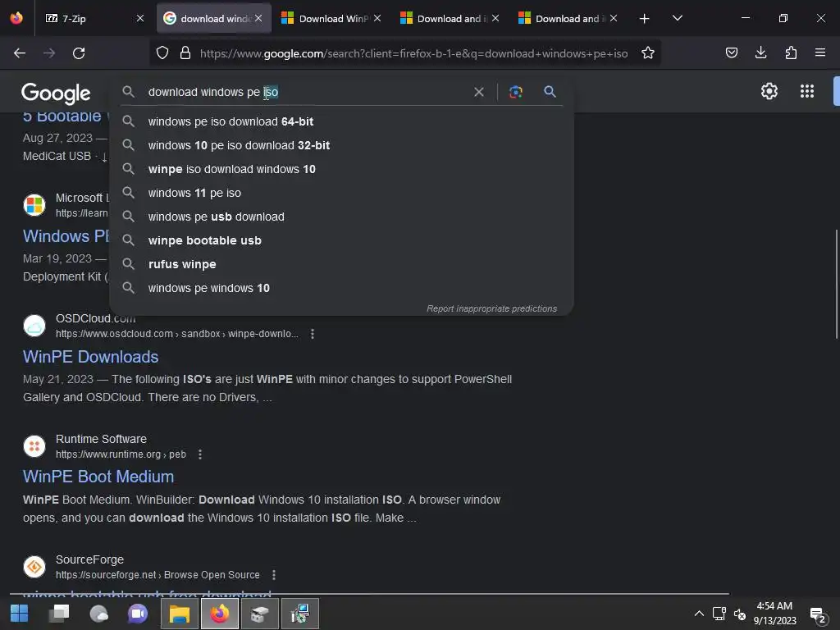Viewport: 840px width, 630px height.
Task: Open the Windows Start menu
Action: 20,614
